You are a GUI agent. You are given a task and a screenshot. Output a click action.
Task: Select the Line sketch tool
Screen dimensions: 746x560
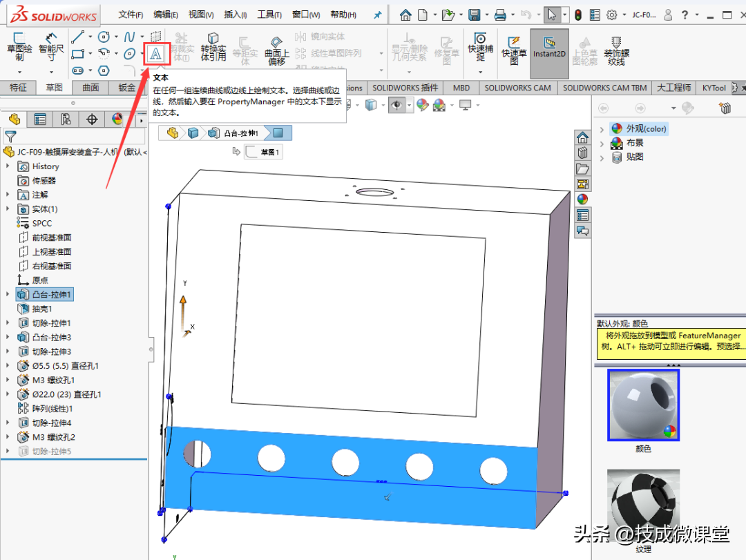click(x=77, y=37)
